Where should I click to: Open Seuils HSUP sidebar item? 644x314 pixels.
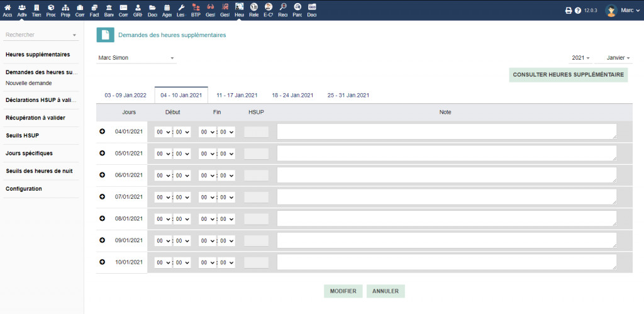[x=23, y=136]
